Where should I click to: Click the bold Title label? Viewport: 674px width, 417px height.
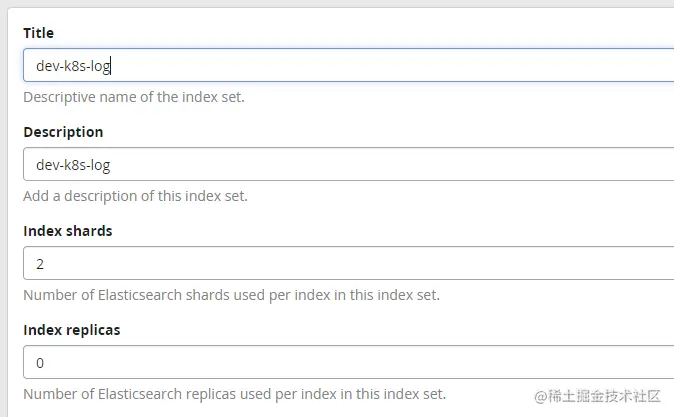coord(39,33)
